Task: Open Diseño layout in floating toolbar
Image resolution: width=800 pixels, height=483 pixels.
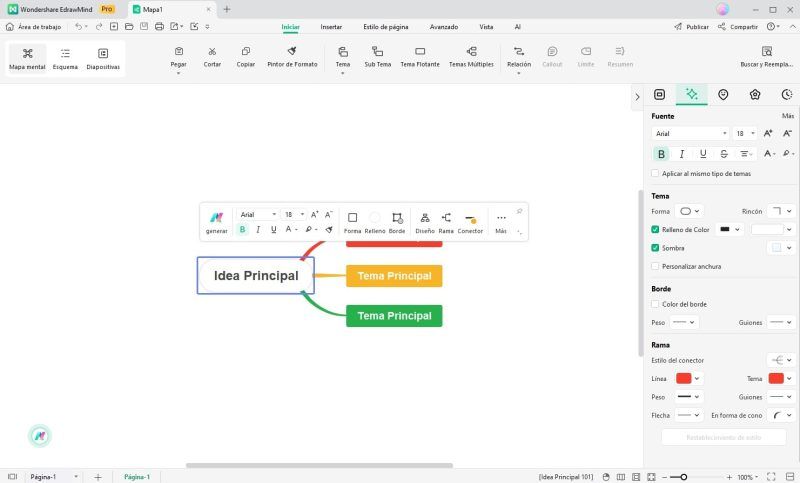Action: click(424, 222)
